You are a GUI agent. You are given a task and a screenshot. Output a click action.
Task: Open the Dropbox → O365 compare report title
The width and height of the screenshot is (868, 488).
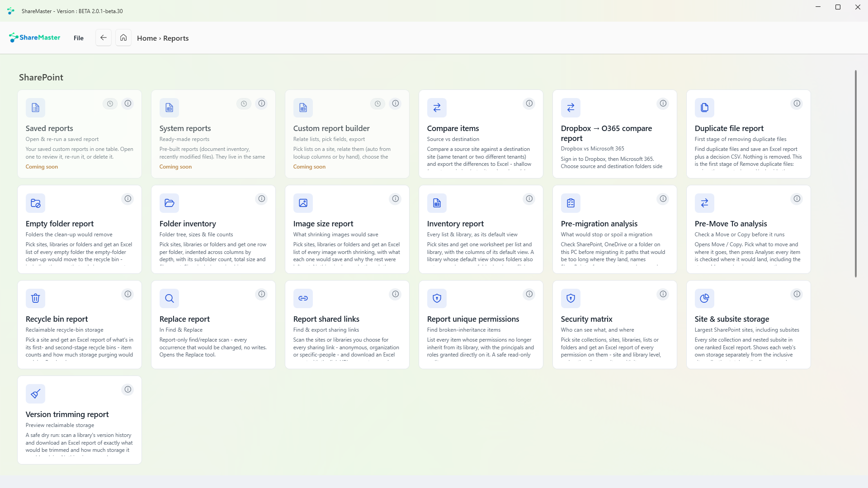[606, 133]
